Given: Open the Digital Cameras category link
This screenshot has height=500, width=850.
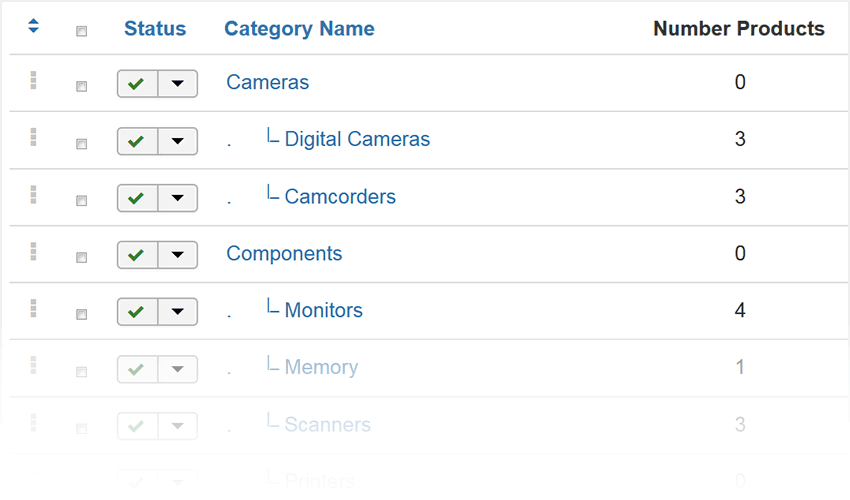Looking at the screenshot, I should point(357,139).
